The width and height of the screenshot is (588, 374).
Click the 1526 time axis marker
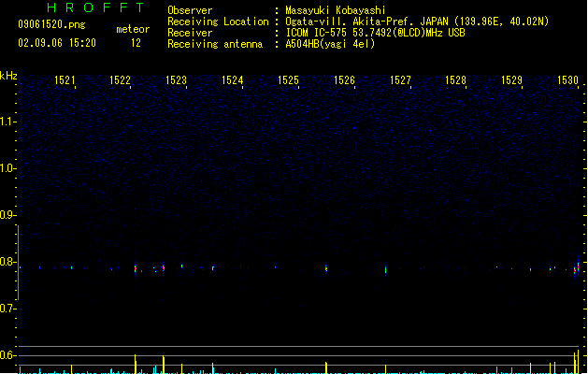(x=344, y=80)
